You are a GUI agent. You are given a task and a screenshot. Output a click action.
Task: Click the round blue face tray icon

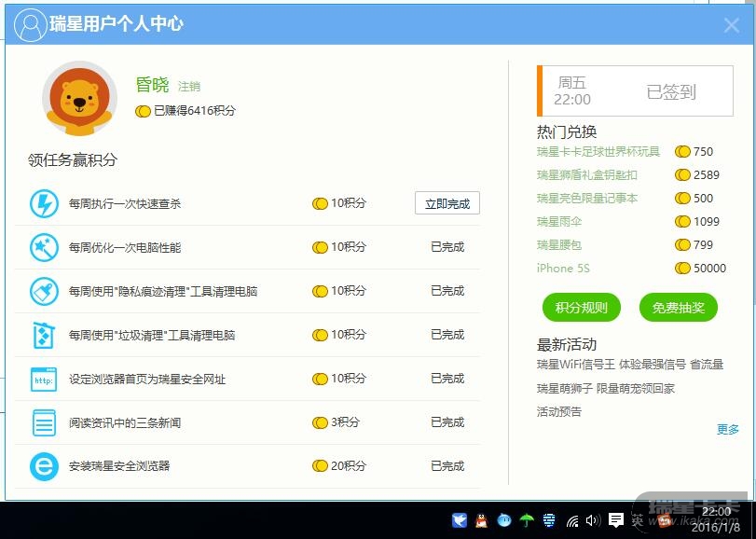[x=504, y=519]
